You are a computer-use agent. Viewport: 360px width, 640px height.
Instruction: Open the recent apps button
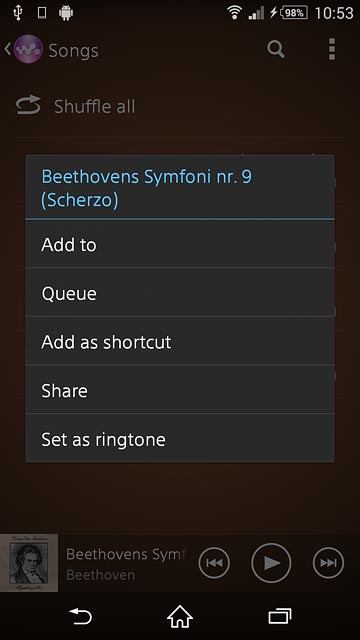pyautogui.click(x=280, y=616)
